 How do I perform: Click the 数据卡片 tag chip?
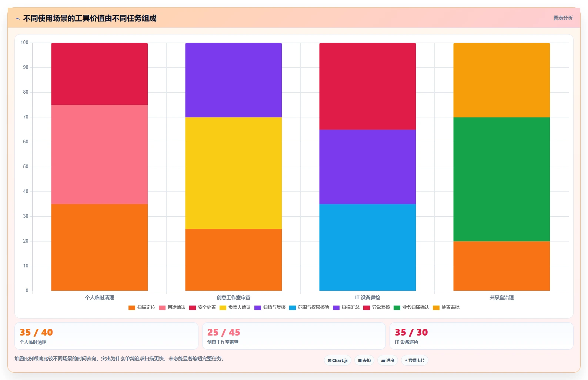click(x=415, y=360)
